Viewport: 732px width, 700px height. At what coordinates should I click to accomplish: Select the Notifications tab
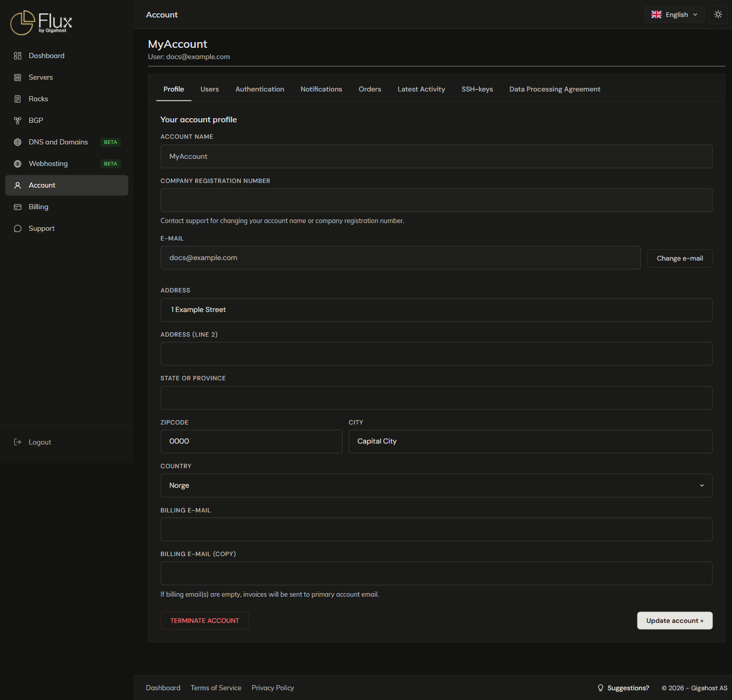[321, 89]
